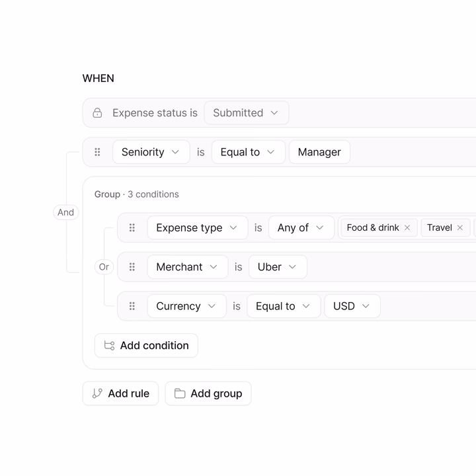Viewport: 476px width, 476px height.
Task: Click the Add group button
Action: [208, 393]
